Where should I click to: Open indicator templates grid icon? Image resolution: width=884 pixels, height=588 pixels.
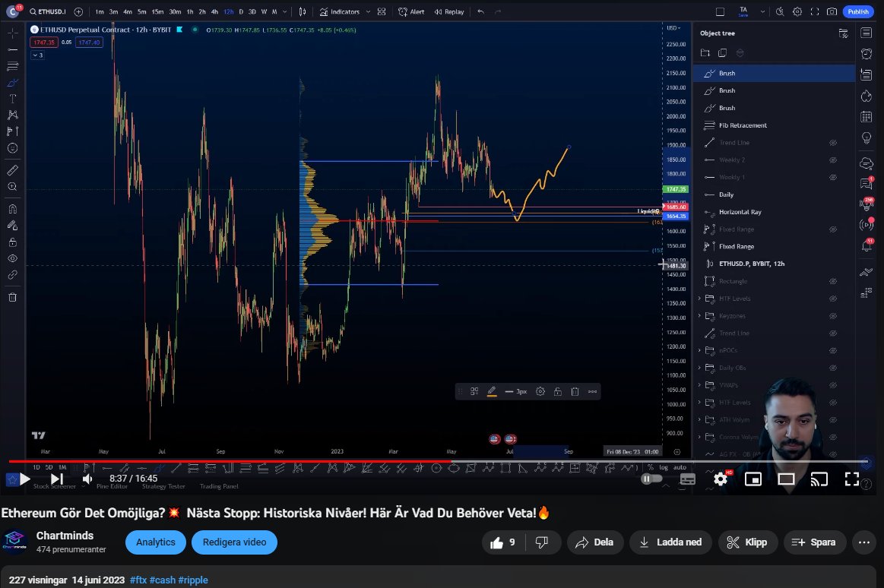(x=382, y=12)
